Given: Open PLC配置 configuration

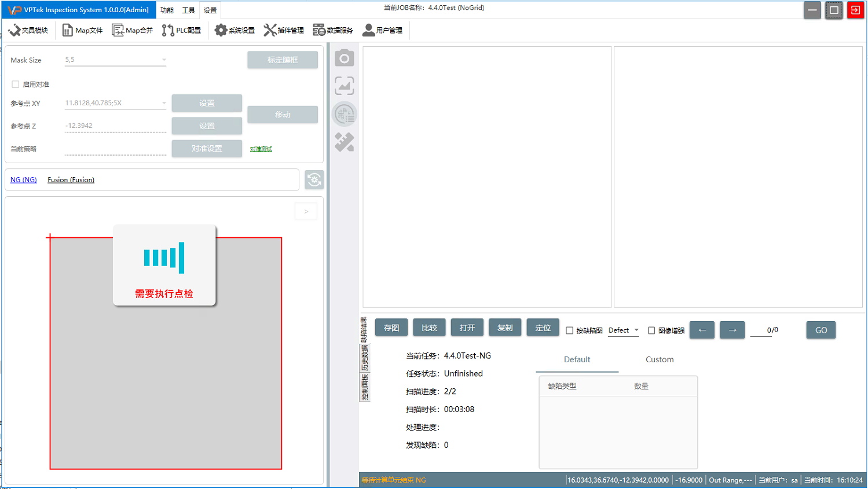Looking at the screenshot, I should tap(182, 30).
